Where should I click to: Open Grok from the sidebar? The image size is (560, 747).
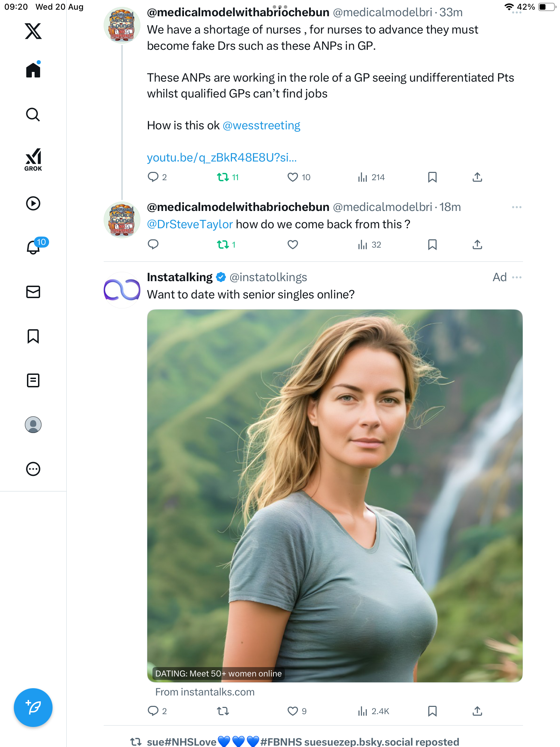click(x=33, y=160)
